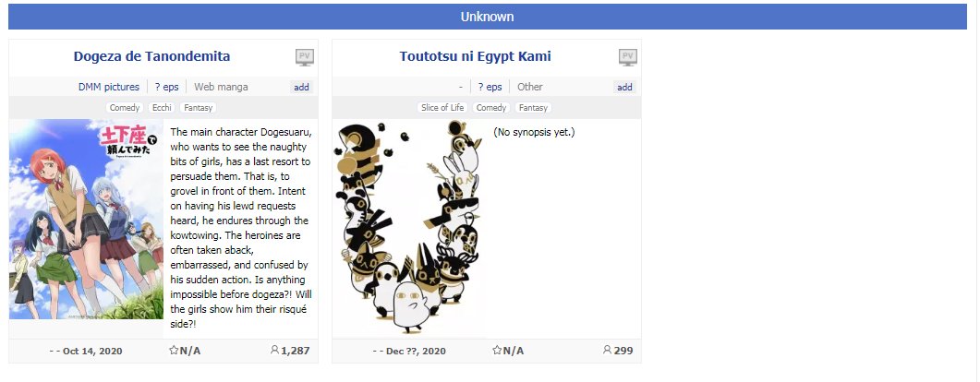Click members icon on Dogeza card

tap(274, 351)
